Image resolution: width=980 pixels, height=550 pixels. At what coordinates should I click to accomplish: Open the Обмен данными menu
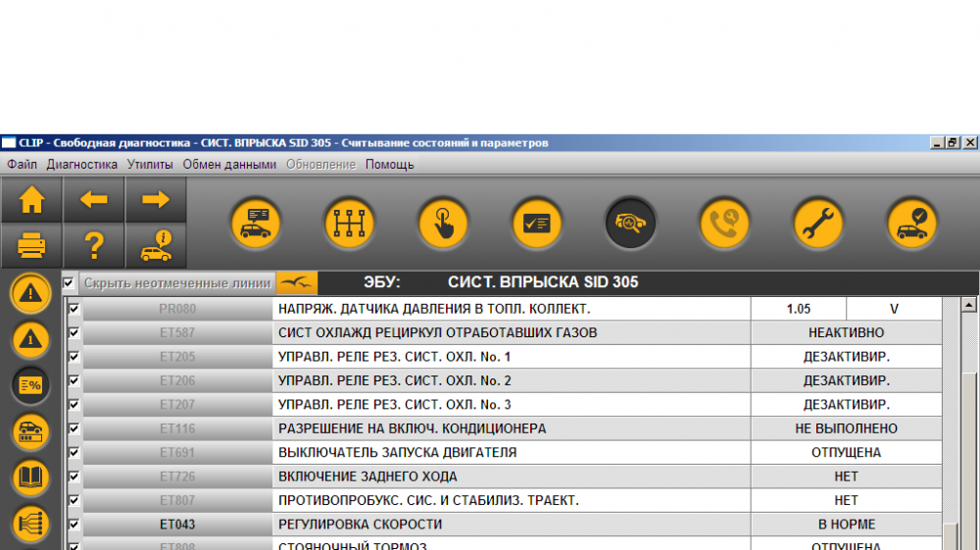point(229,165)
